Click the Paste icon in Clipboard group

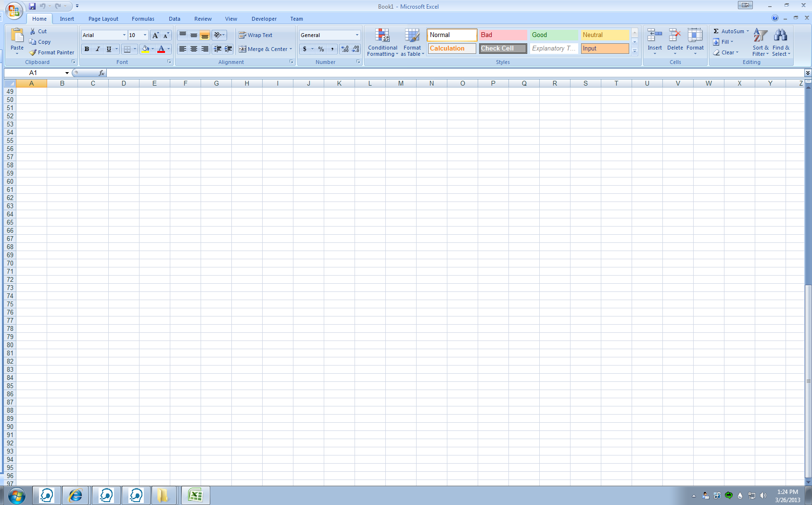[17, 36]
